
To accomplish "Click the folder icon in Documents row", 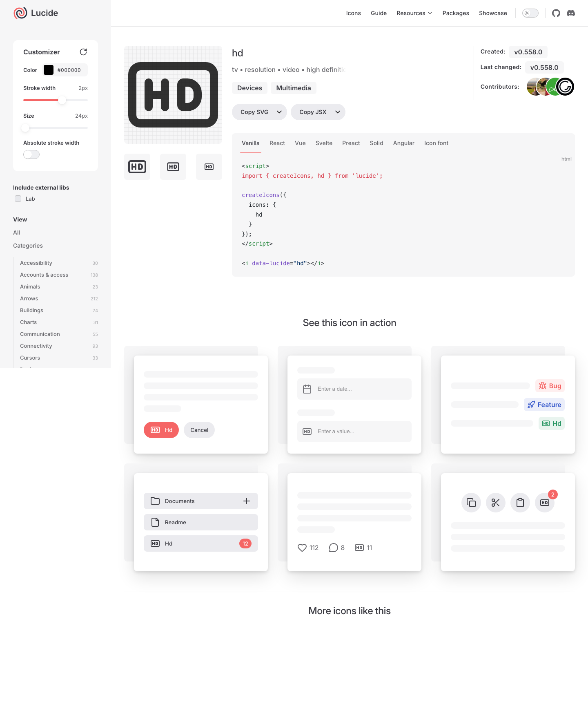I will click(x=155, y=501).
